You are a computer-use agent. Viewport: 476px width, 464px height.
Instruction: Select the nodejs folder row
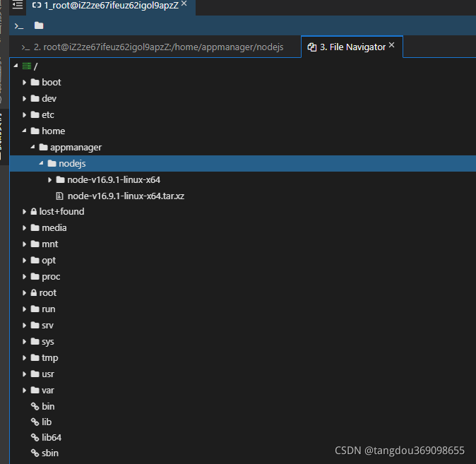click(72, 164)
